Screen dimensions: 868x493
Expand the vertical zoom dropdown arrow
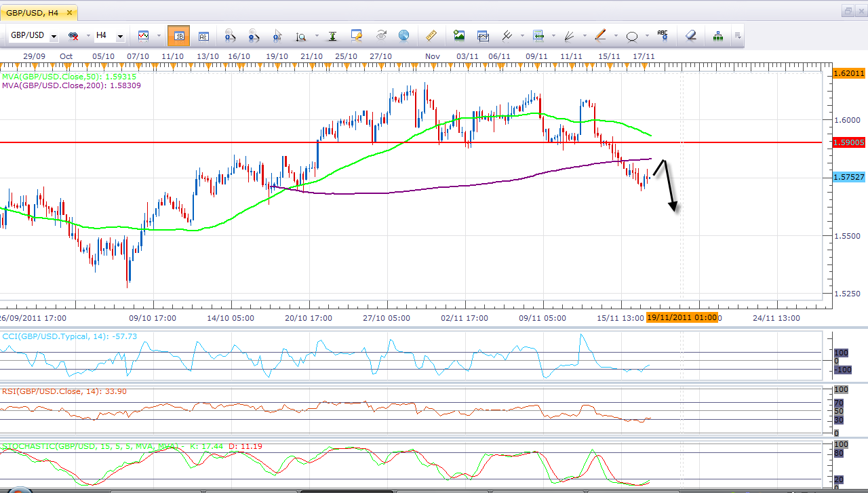pos(315,35)
